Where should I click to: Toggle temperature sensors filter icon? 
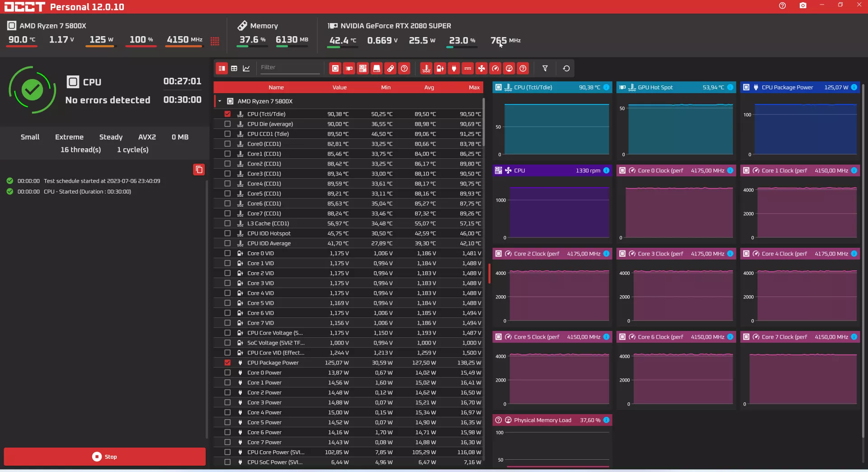pyautogui.click(x=426, y=69)
